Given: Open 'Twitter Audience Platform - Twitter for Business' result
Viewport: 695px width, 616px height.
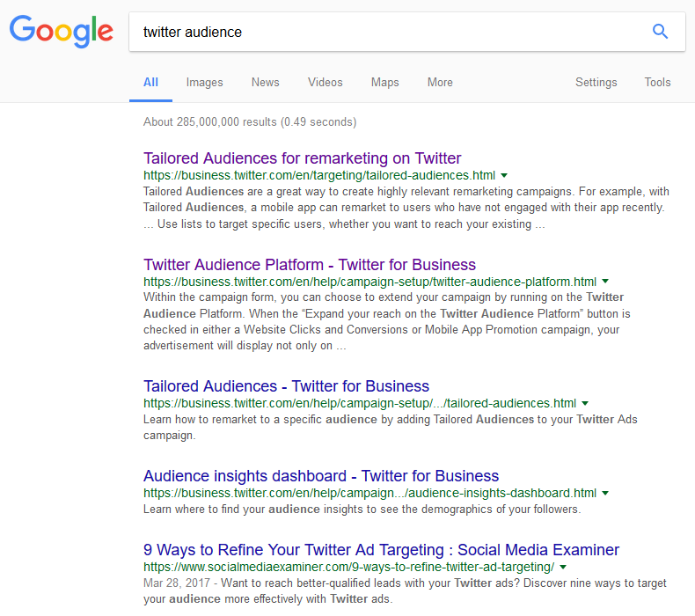Looking at the screenshot, I should click(x=310, y=265).
